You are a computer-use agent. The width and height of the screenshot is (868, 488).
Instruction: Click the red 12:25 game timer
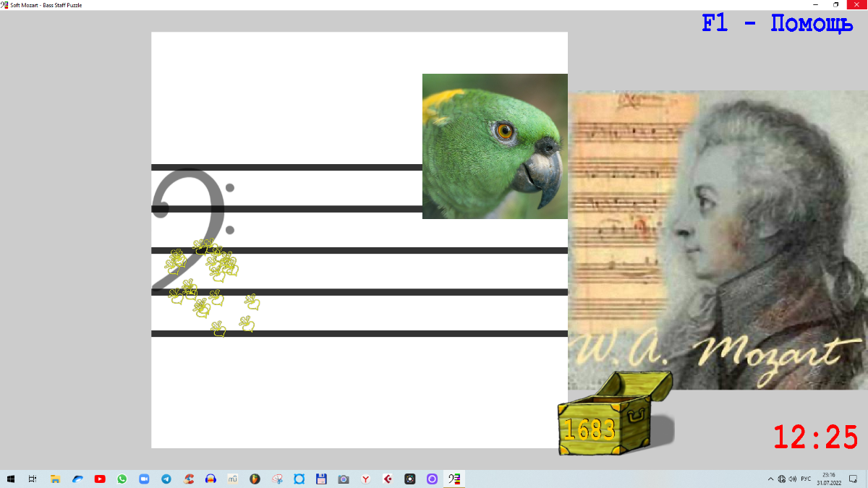click(x=815, y=437)
